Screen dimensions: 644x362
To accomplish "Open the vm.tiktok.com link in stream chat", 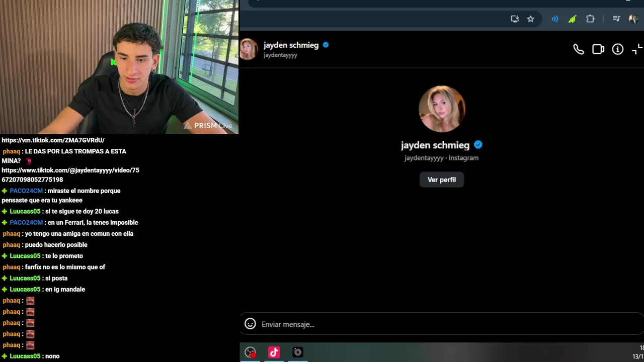I will pos(53,140).
